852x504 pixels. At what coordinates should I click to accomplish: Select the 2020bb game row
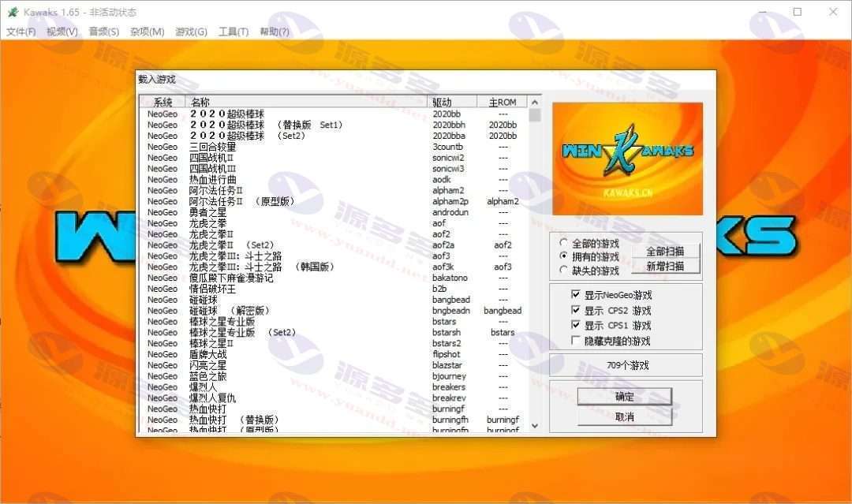333,114
